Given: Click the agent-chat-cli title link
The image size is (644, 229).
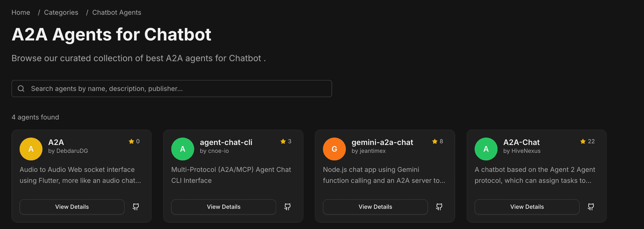Looking at the screenshot, I should [x=226, y=142].
